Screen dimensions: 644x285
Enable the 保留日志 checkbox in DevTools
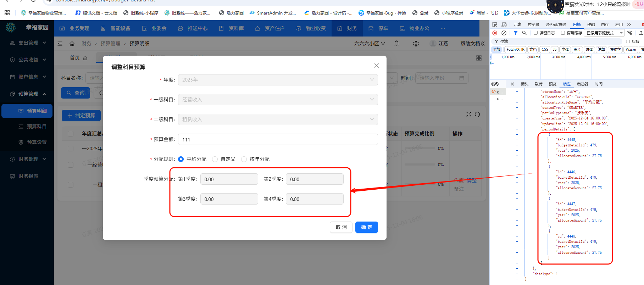point(536,33)
